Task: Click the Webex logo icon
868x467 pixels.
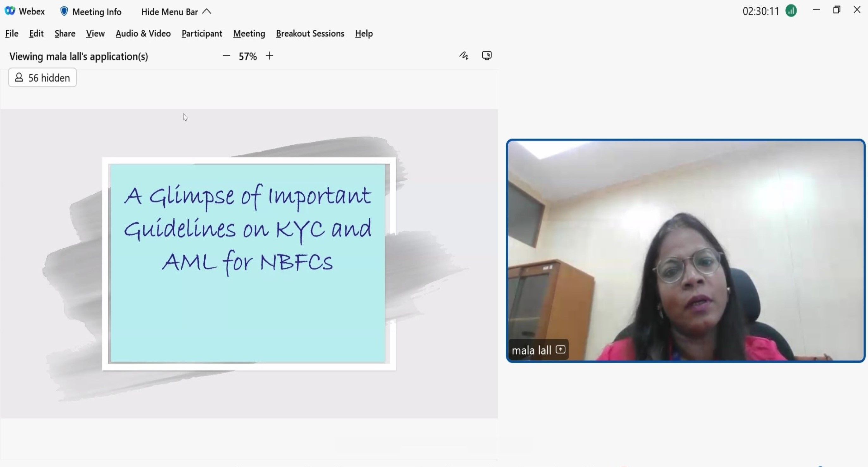Action: 10,11
